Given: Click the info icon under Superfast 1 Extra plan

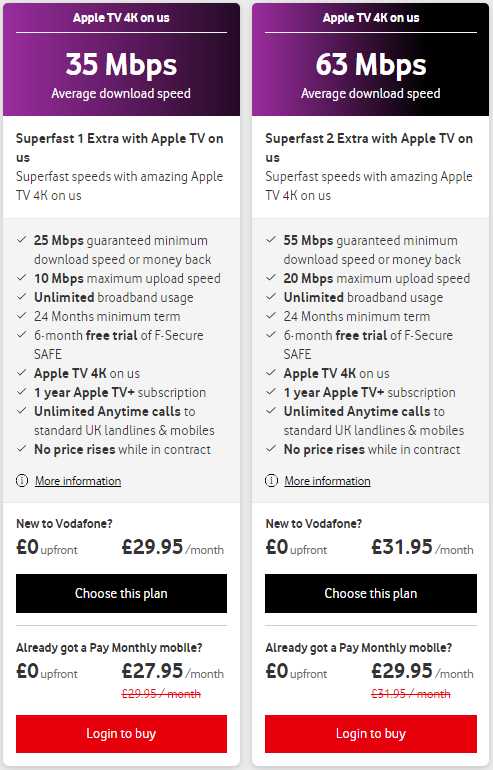Looking at the screenshot, I should (22, 481).
